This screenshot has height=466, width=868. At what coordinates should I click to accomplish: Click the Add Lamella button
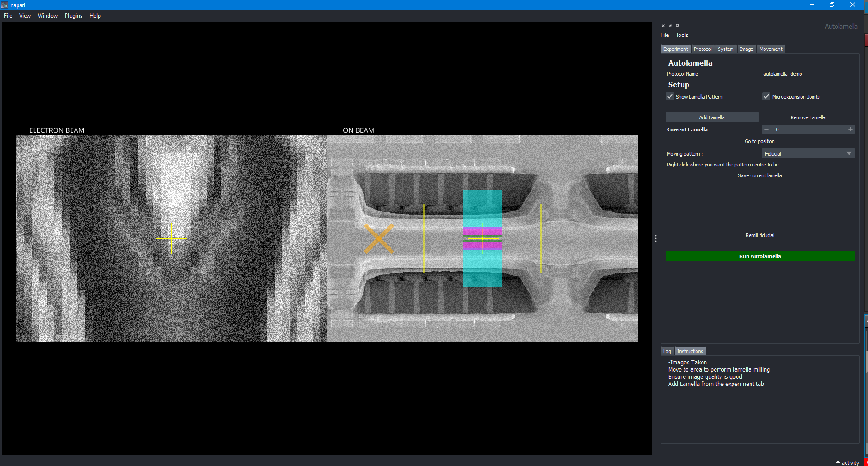712,117
